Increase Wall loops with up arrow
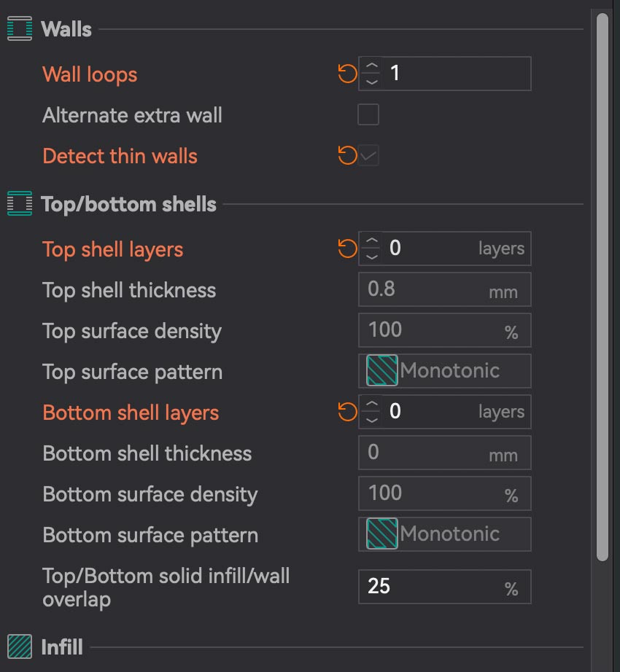 point(372,66)
